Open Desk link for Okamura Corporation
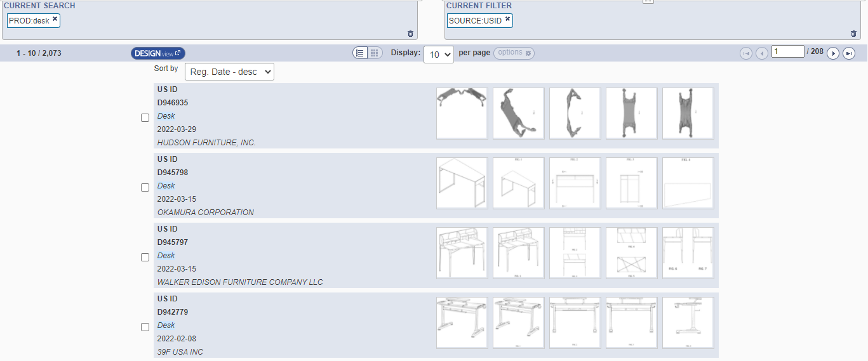868x361 pixels. coord(166,186)
